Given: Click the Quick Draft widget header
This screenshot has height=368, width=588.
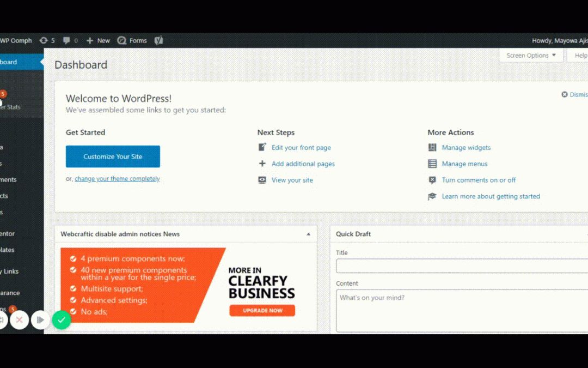Looking at the screenshot, I should click(x=459, y=234).
